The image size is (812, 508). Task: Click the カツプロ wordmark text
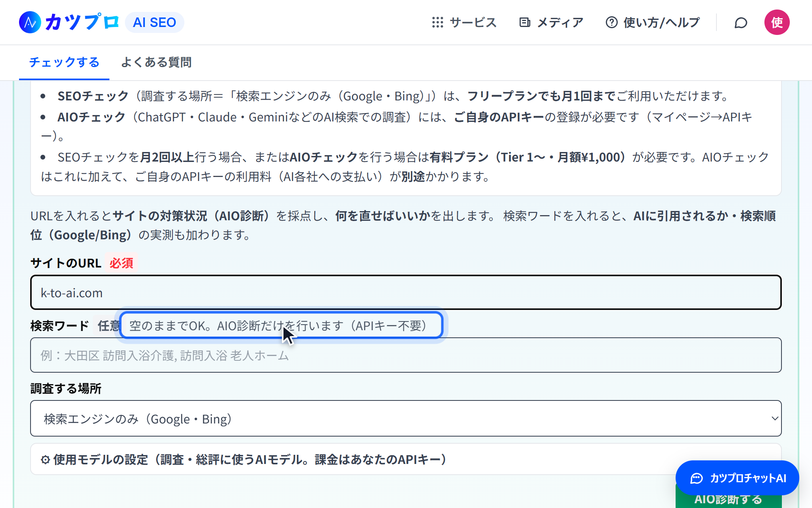[x=82, y=22]
